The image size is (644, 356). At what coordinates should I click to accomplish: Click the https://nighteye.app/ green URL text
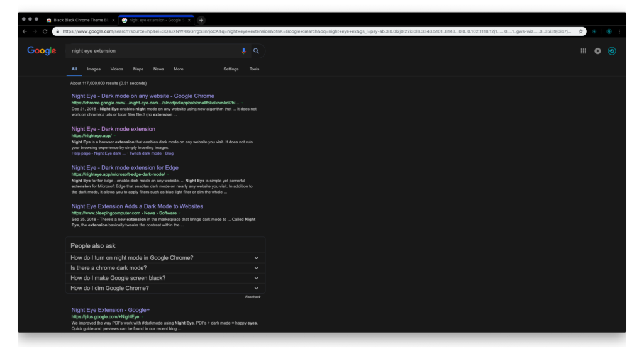pos(91,136)
